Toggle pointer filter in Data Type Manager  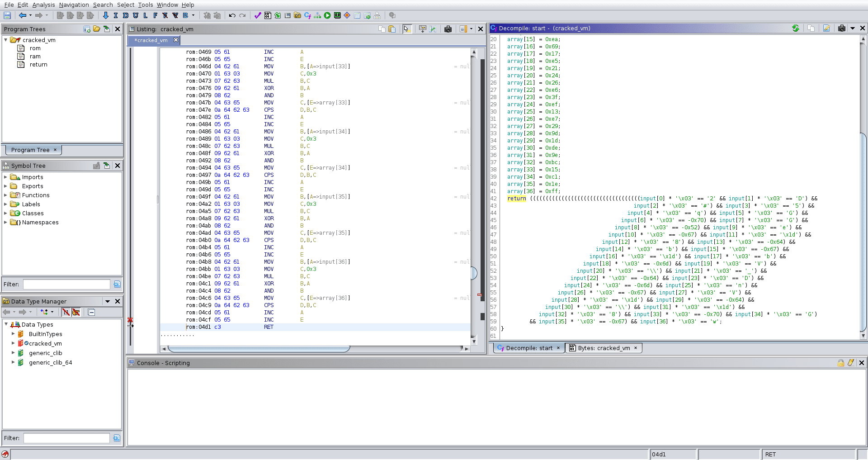[76, 312]
